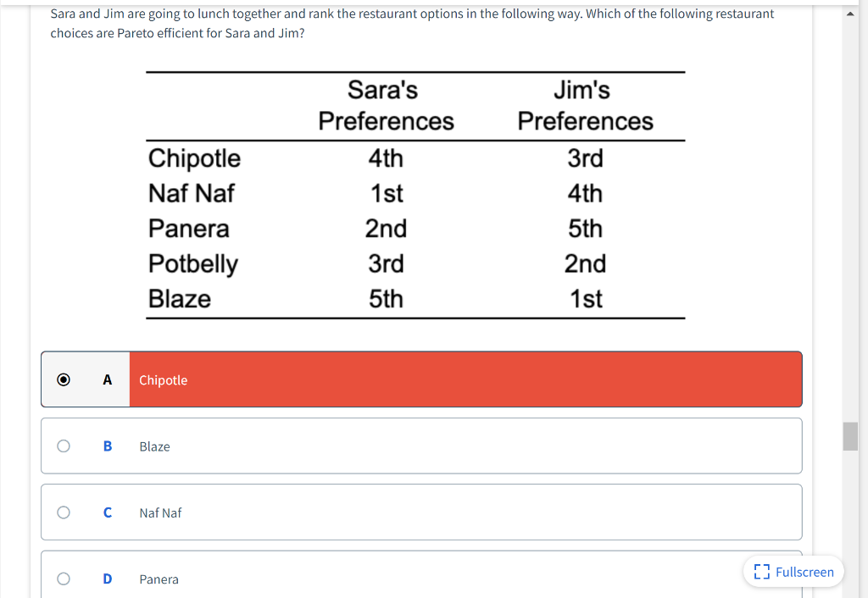Click the blue letter B label
Screen dimensions: 868x598
pos(108,446)
